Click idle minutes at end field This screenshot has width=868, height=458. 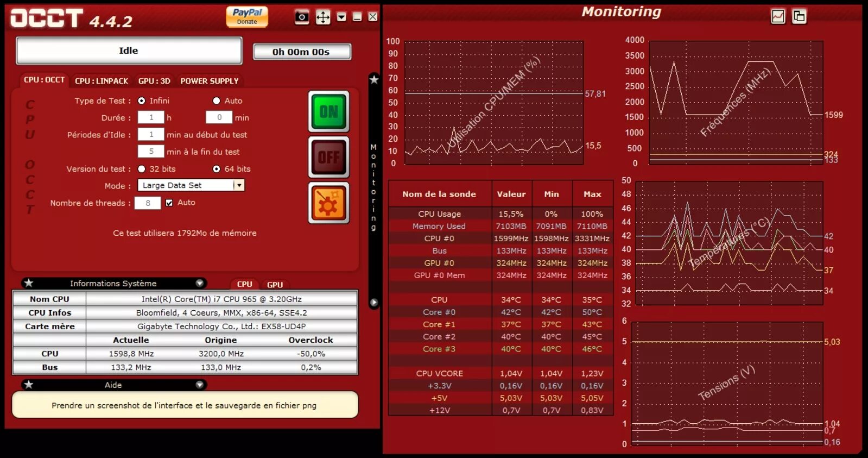coord(151,152)
